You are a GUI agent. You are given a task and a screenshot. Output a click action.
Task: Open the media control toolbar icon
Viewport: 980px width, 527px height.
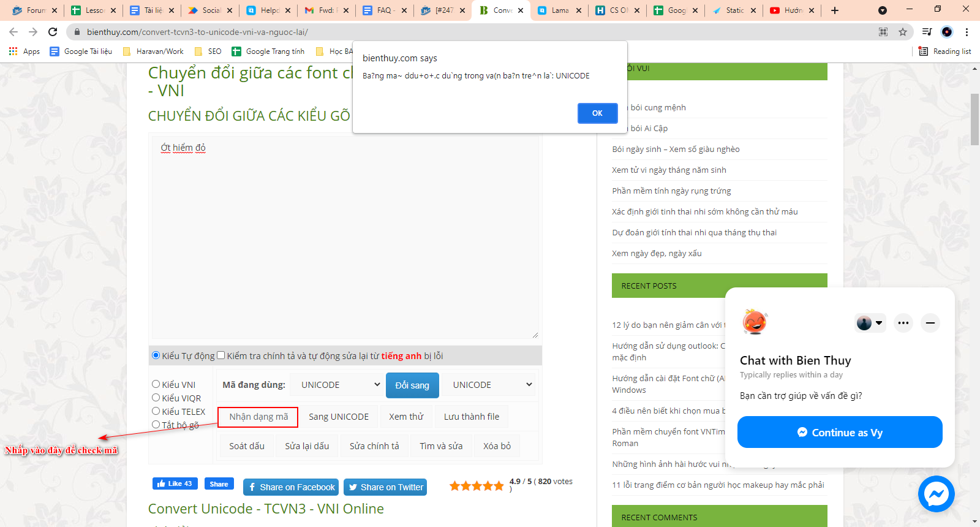927,32
